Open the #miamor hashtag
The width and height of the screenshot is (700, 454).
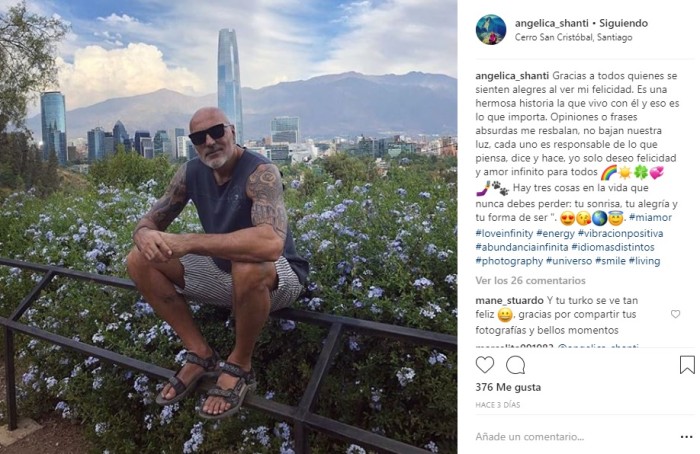click(650, 217)
